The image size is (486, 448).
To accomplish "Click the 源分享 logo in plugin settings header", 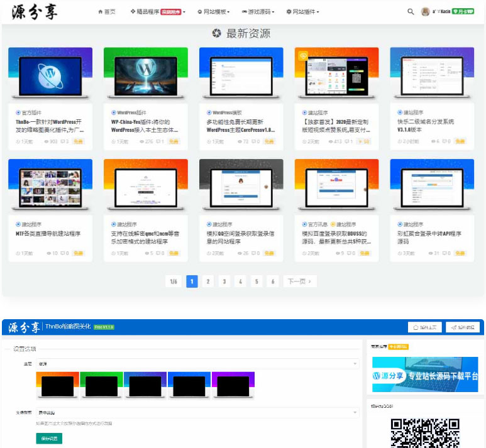I will pyautogui.click(x=23, y=327).
